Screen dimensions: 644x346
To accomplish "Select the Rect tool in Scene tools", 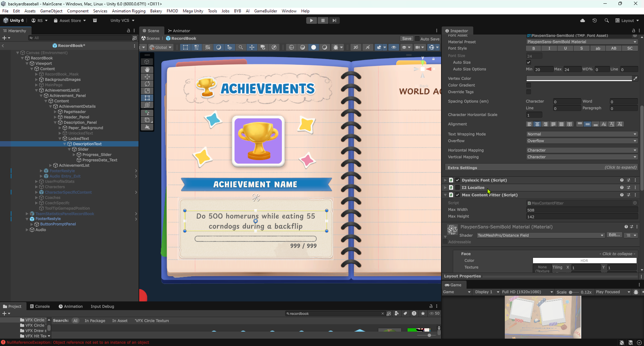I will tap(147, 98).
